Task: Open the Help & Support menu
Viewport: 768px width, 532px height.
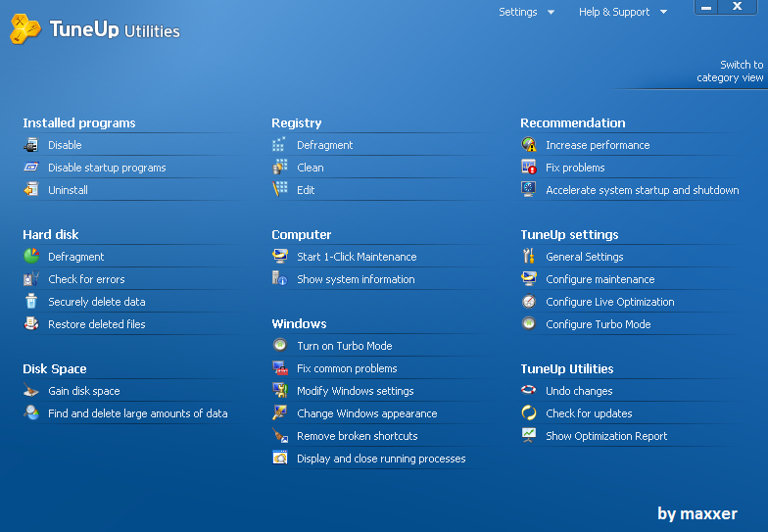Action: tap(614, 12)
